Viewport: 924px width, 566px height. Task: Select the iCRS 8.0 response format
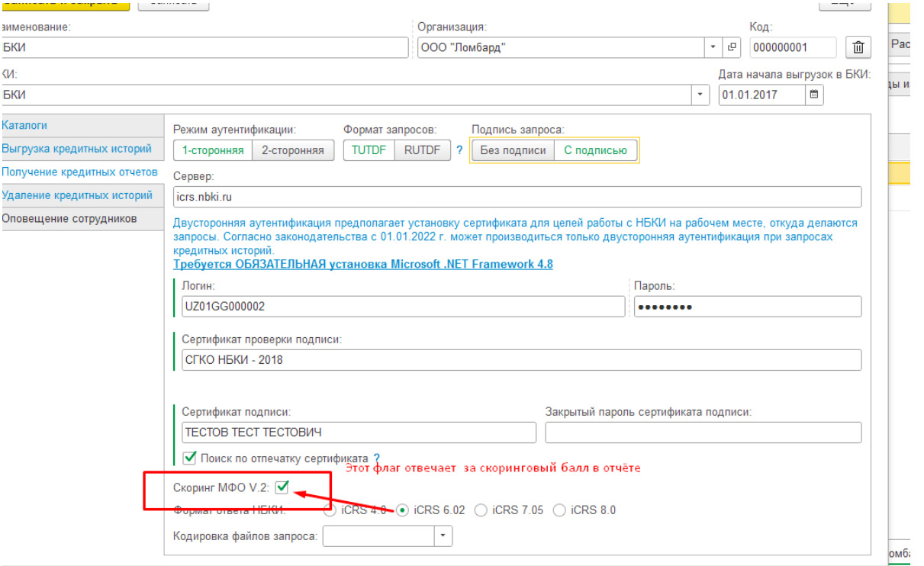tap(559, 510)
